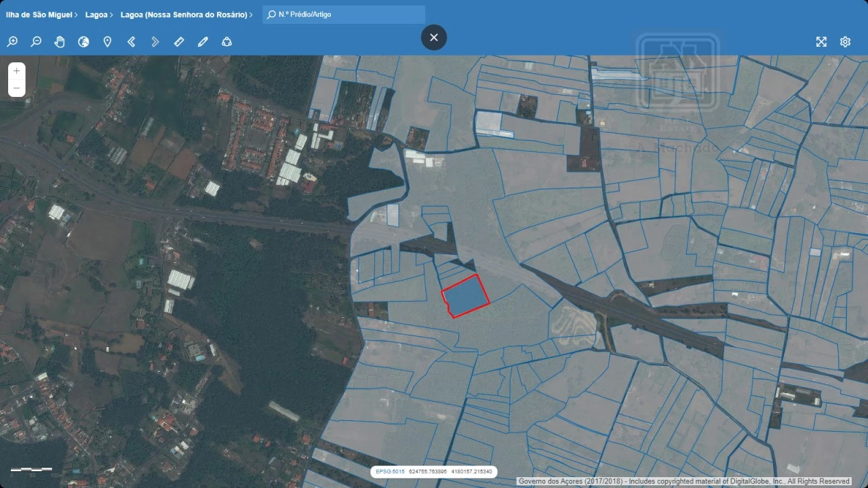Open the settings gear
The image size is (868, 488).
[x=845, y=42]
